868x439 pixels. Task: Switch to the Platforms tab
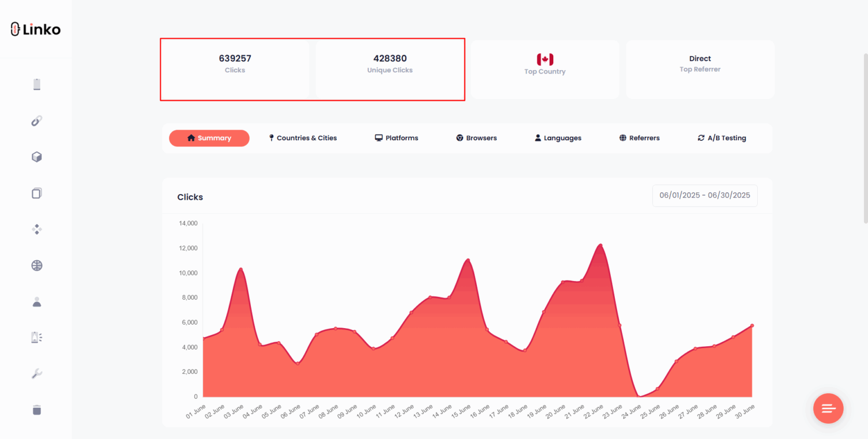396,138
